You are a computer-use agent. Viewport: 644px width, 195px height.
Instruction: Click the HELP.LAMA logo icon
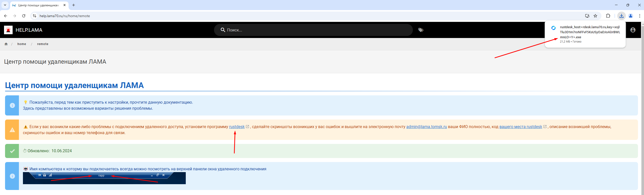[8, 30]
